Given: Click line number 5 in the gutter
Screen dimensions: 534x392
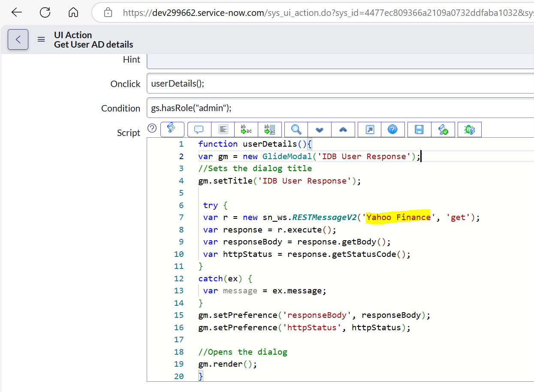Looking at the screenshot, I should click(x=181, y=193).
